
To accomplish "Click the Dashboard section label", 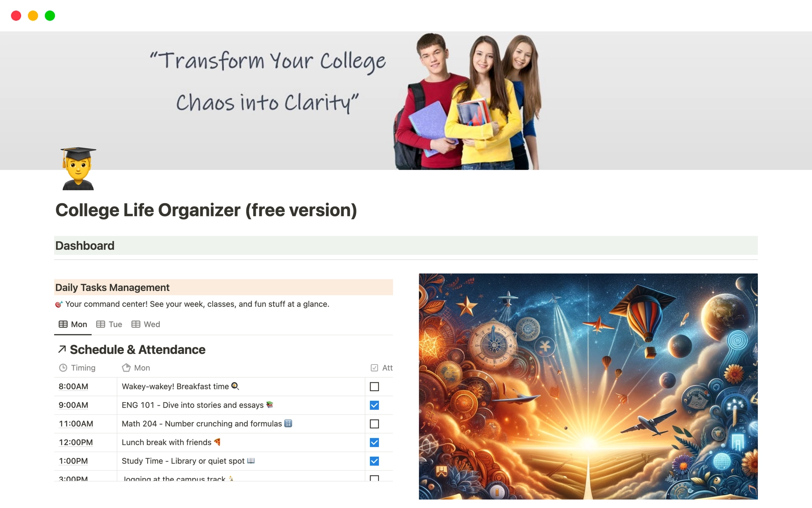I will click(85, 245).
